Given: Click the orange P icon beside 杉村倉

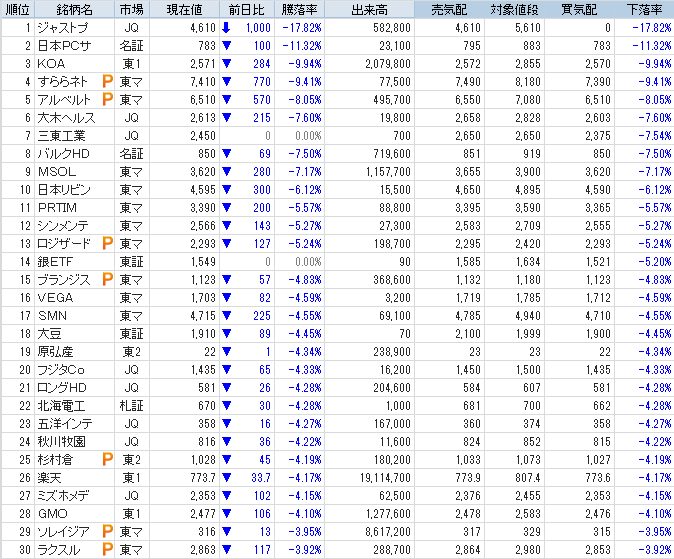Looking at the screenshot, I should [x=107, y=460].
